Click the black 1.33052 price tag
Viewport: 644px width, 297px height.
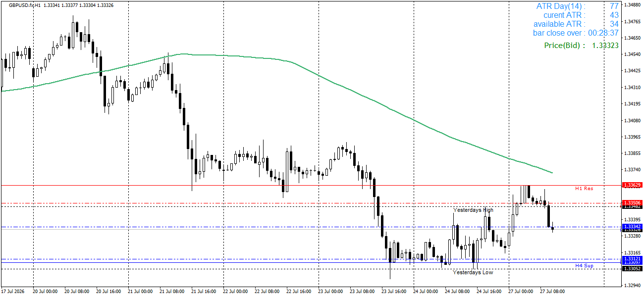click(633, 269)
